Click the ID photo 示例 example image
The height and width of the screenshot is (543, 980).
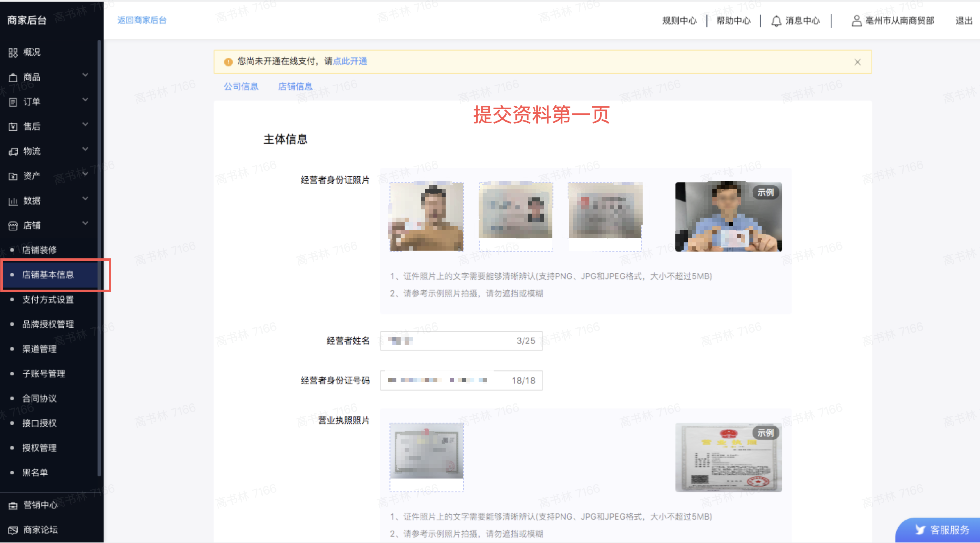tap(728, 217)
